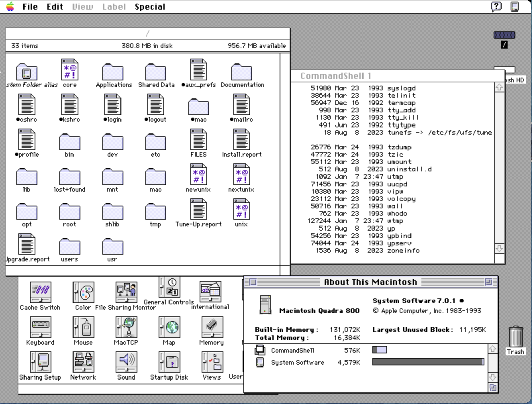Screen dimensions: 532x404
Task: Open the Edit menu
Action: (55, 7)
